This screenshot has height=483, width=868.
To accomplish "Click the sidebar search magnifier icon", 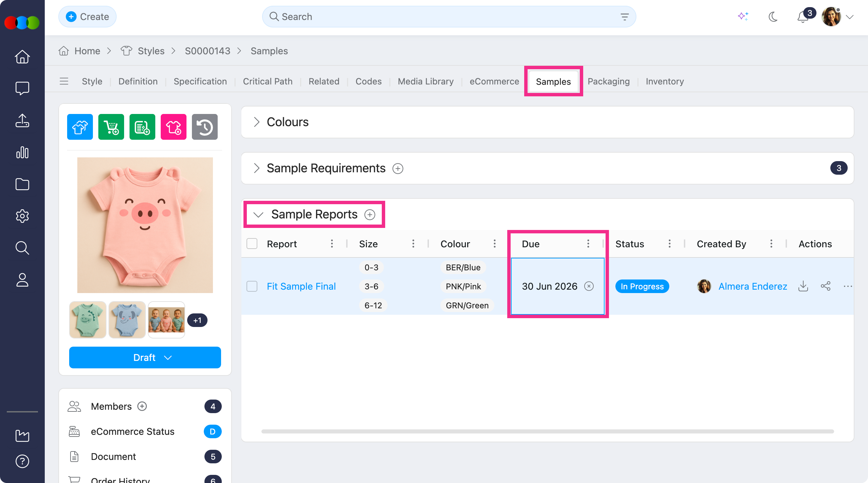I will (22, 248).
